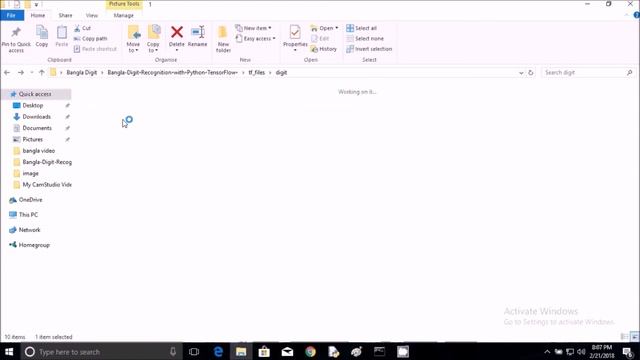The image size is (640, 360).
Task: Cut the selected item
Action: tap(82, 28)
